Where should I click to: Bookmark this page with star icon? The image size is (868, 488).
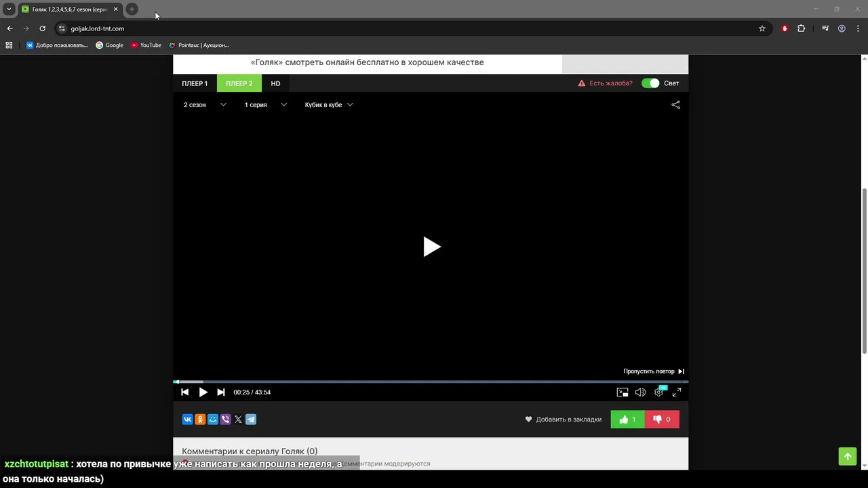coord(762,28)
